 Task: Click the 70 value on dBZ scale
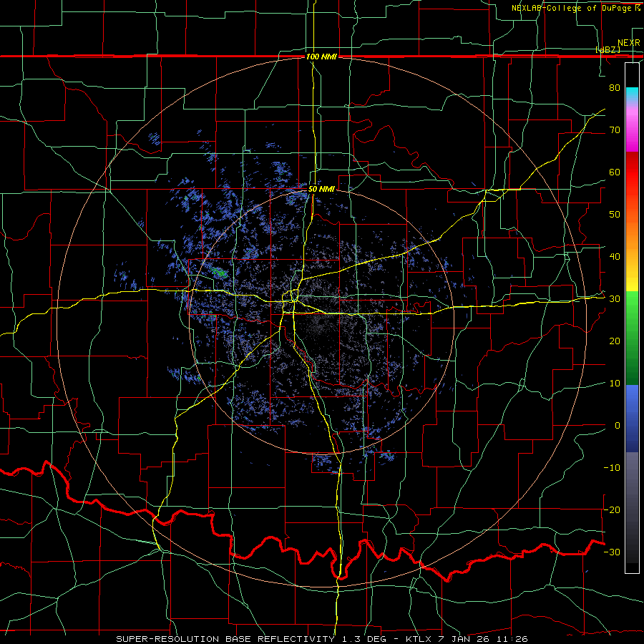pyautogui.click(x=615, y=130)
